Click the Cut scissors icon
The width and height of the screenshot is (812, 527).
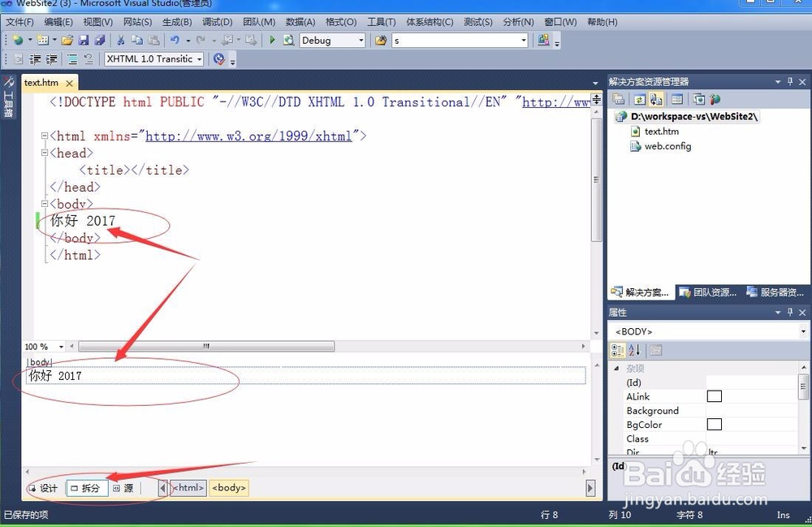121,40
